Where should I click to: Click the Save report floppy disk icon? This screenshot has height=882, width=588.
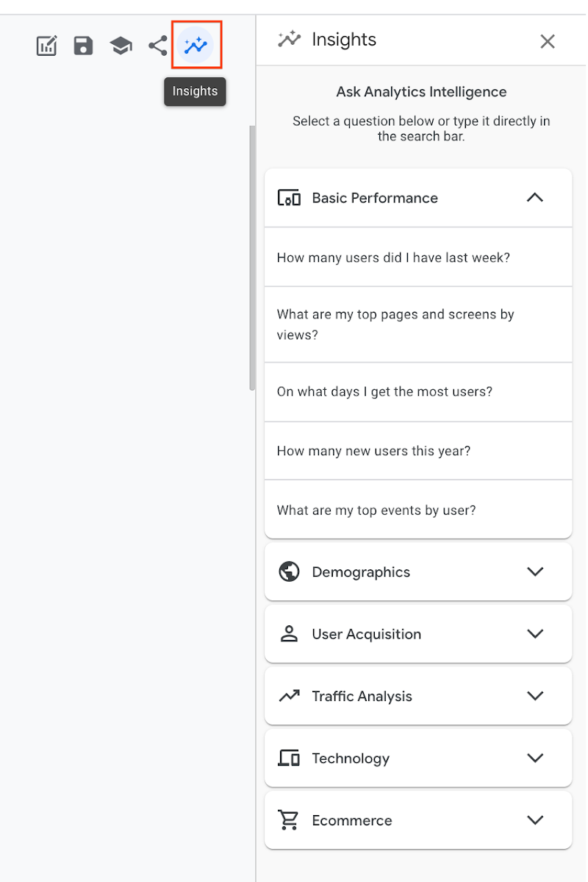(84, 46)
